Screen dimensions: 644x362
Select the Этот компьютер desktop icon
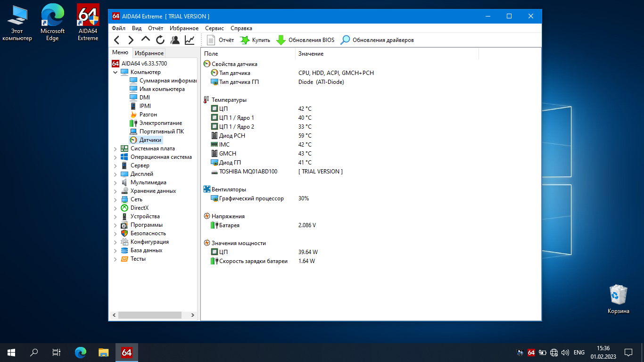pyautogui.click(x=17, y=22)
